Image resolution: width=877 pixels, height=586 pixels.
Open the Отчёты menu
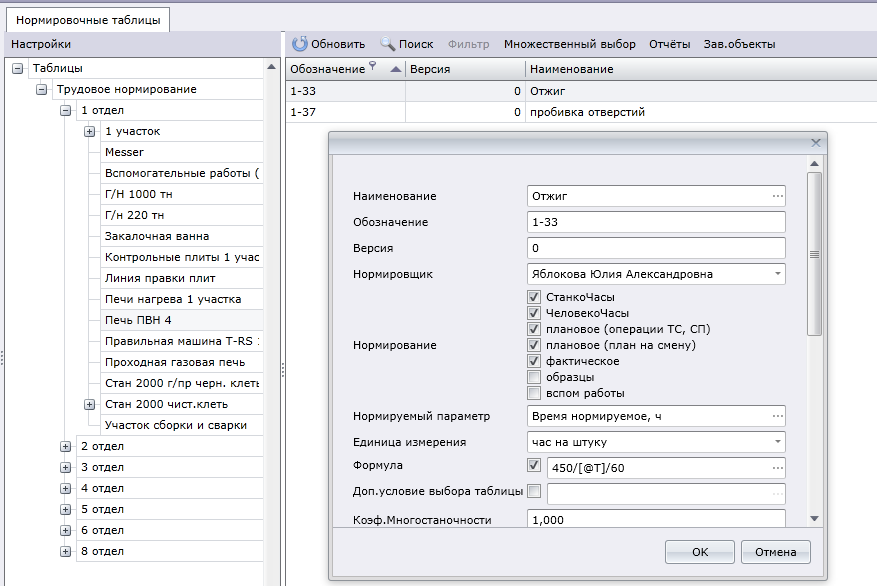[669, 44]
